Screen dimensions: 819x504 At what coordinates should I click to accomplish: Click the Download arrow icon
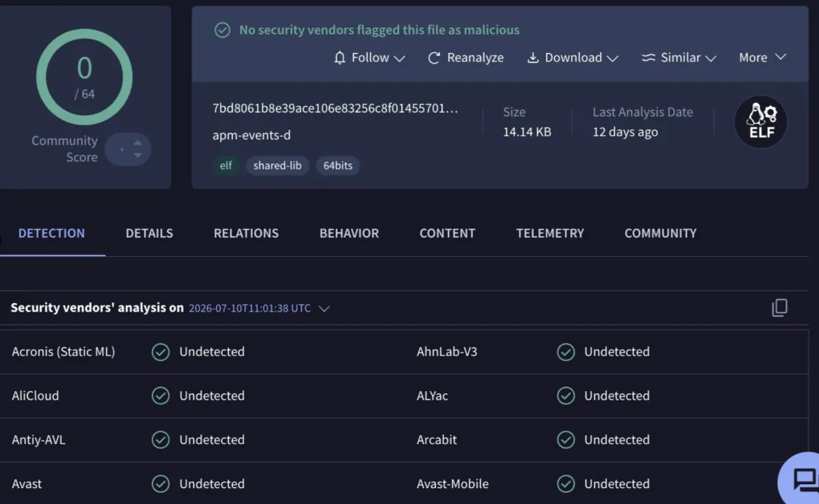[532, 58]
